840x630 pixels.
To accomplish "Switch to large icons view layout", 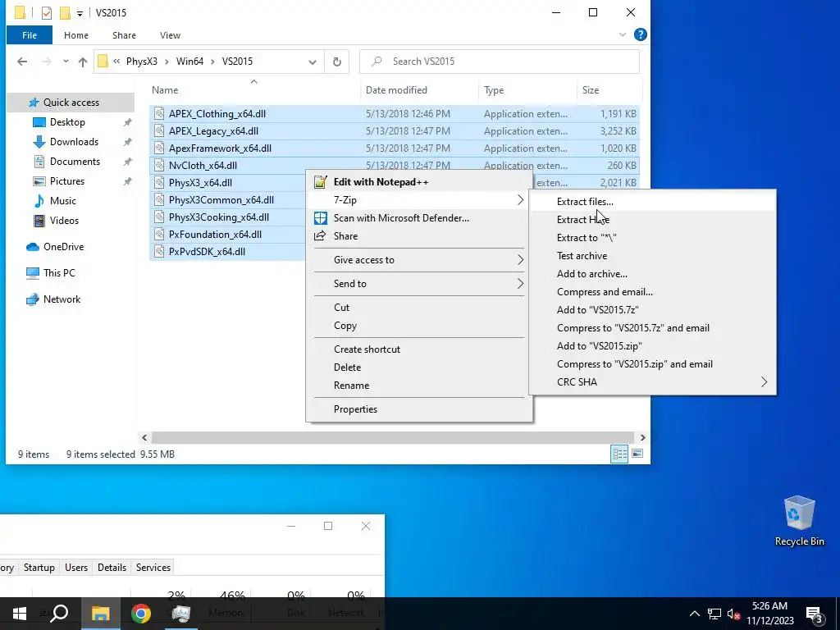I will click(637, 454).
